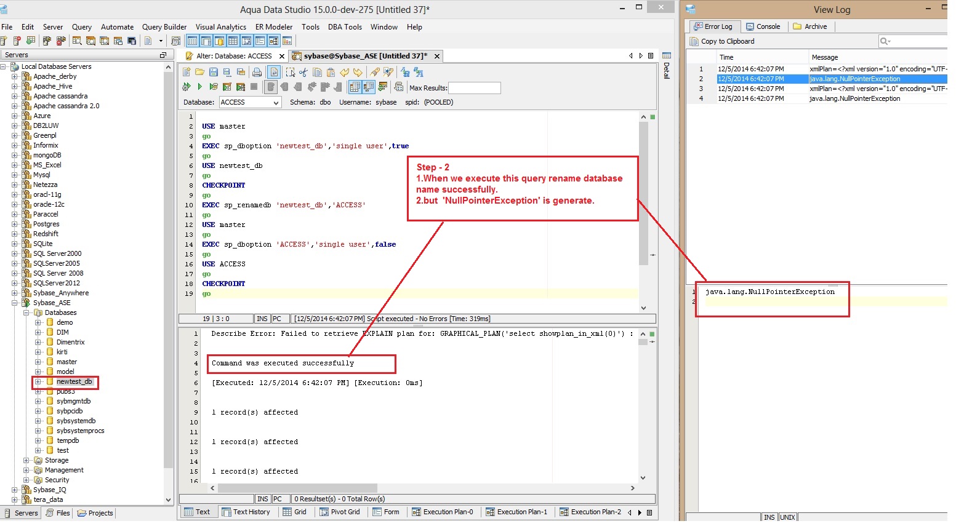
Task: Print the query with the printer icon
Action: [x=257, y=72]
